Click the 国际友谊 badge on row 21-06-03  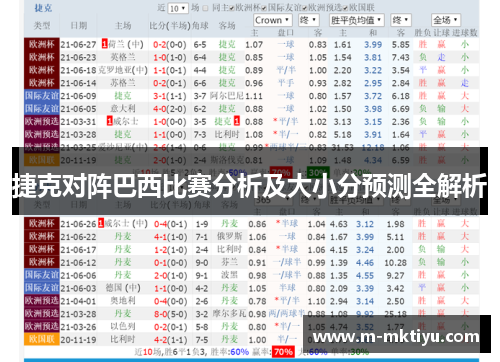(42, 288)
